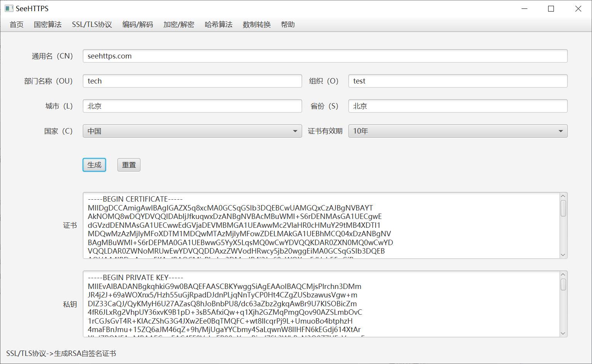Screen dimensions: 592x364
Task: Click the 私钥 label
Action: (70, 304)
